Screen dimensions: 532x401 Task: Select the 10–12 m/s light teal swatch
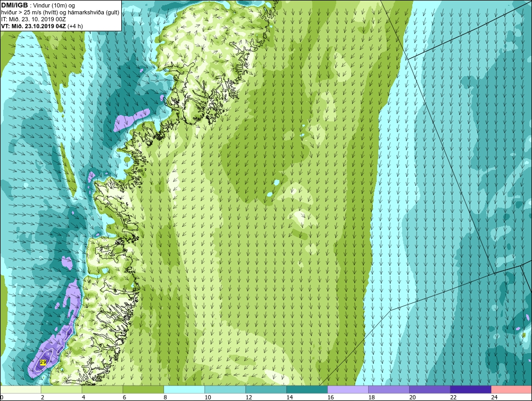[225, 389]
